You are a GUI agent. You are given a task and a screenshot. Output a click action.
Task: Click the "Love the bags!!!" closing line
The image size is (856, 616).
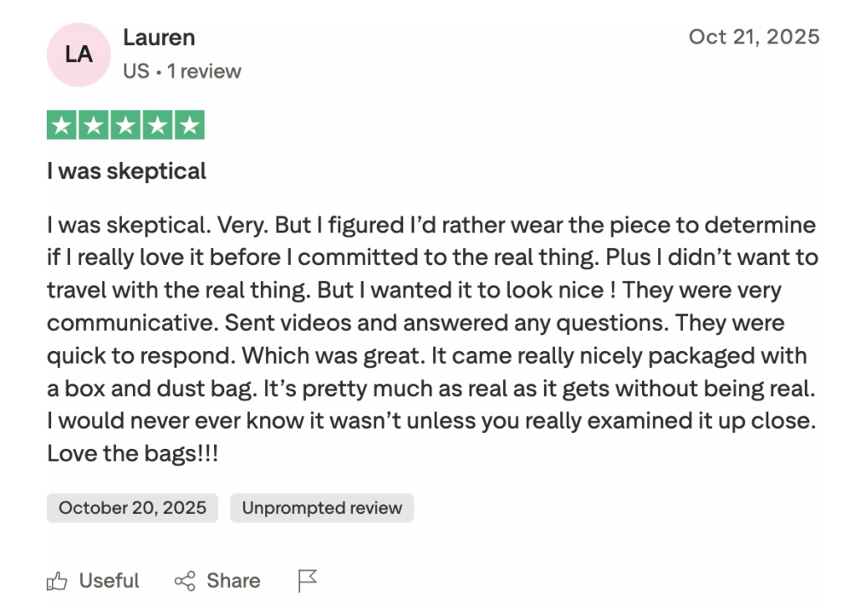pyautogui.click(x=132, y=454)
